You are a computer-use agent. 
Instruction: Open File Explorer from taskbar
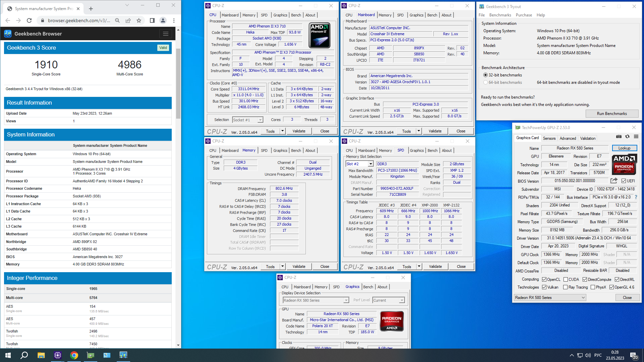click(41, 355)
